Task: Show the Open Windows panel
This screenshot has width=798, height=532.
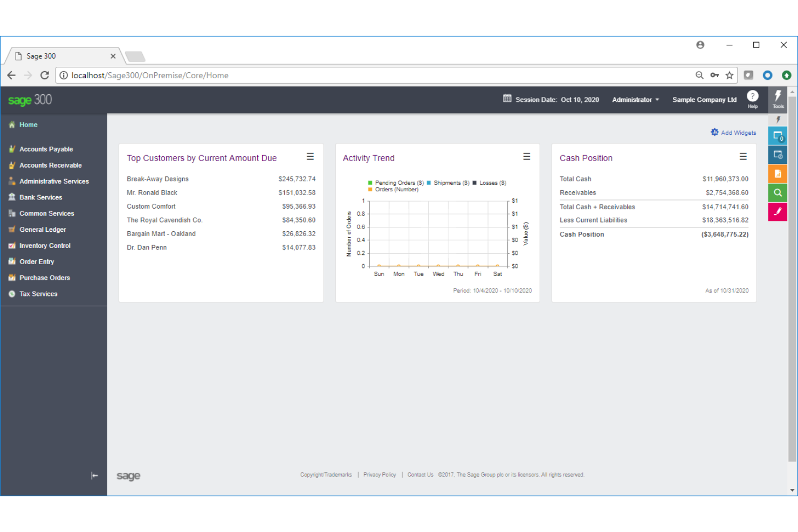Action: pos(778,136)
